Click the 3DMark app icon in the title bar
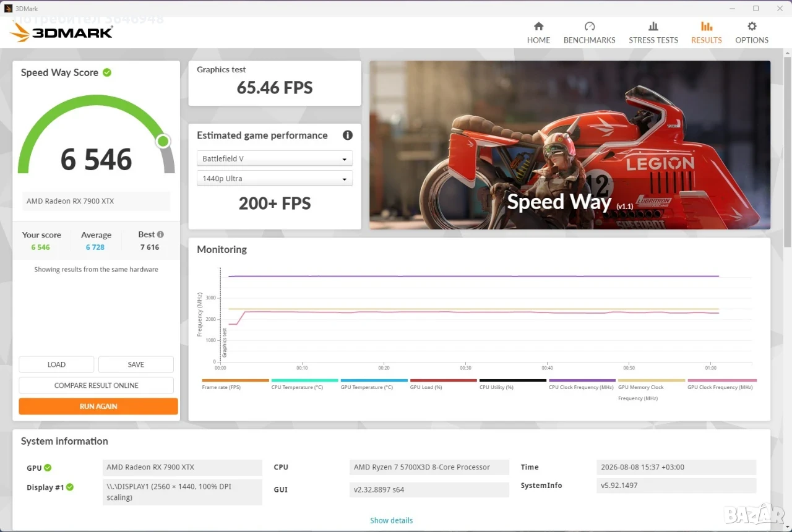Image resolution: width=792 pixels, height=532 pixels. [x=8, y=8]
